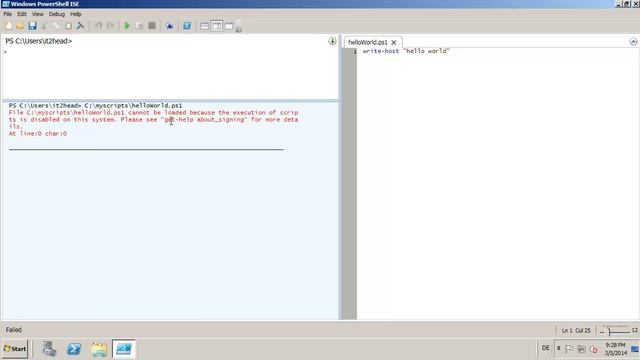Screen dimensions: 640x360
Task: Click the Ln 1 Col 25 status indicator
Action: (x=576, y=331)
